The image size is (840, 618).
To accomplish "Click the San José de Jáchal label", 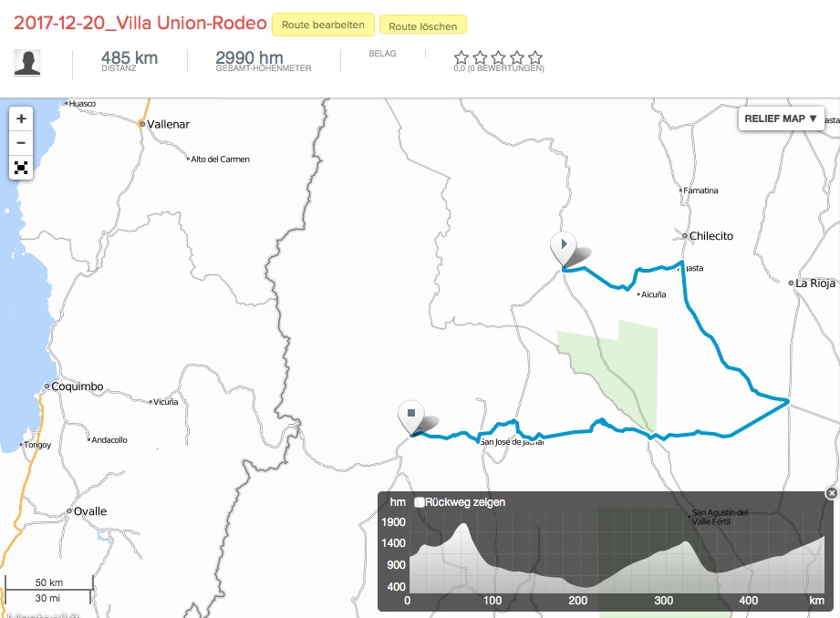I will (512, 442).
